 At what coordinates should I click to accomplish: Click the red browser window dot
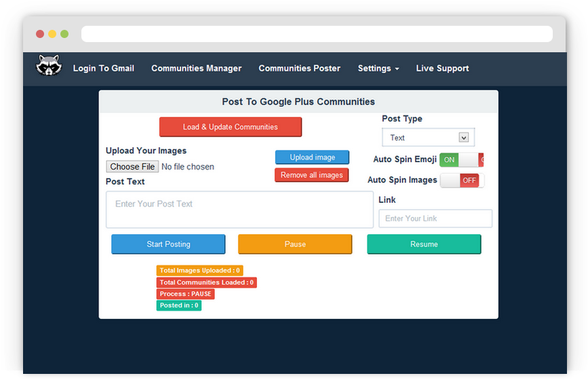click(x=40, y=34)
